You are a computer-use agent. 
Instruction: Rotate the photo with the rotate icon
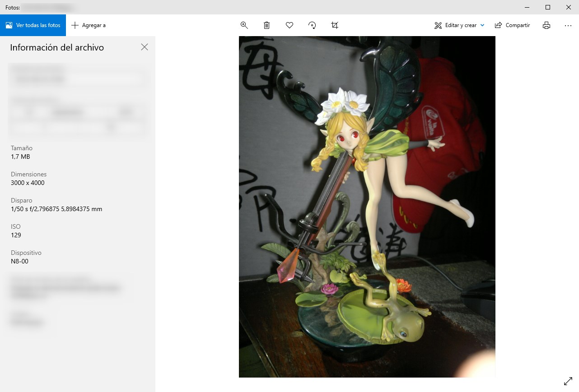312,25
